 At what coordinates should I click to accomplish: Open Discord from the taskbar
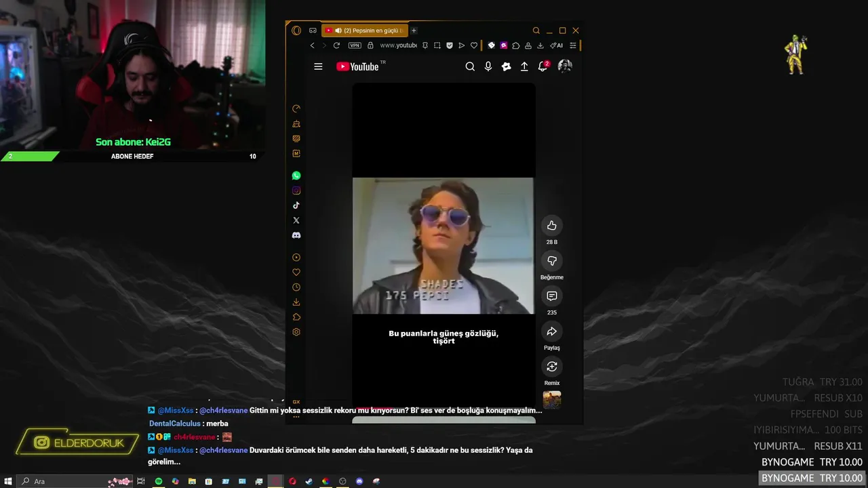coord(359,481)
